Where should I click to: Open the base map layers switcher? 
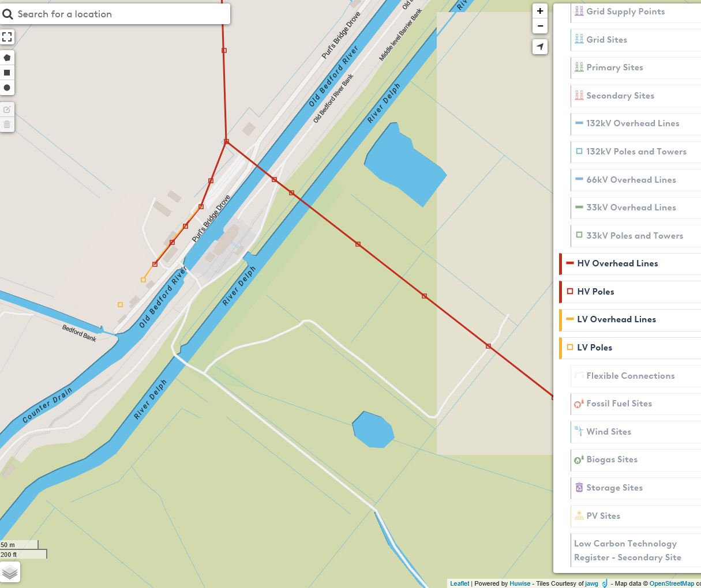coord(10,572)
